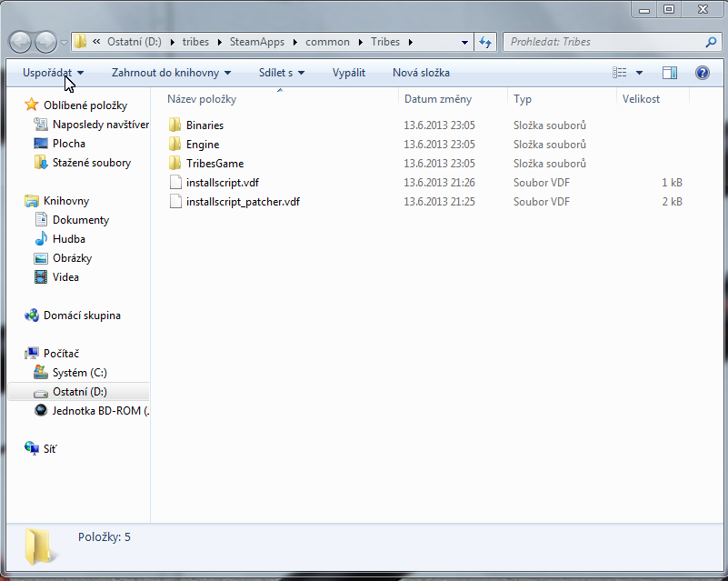The height and width of the screenshot is (581, 728).
Task: Open 'Videa' library
Action: click(65, 276)
